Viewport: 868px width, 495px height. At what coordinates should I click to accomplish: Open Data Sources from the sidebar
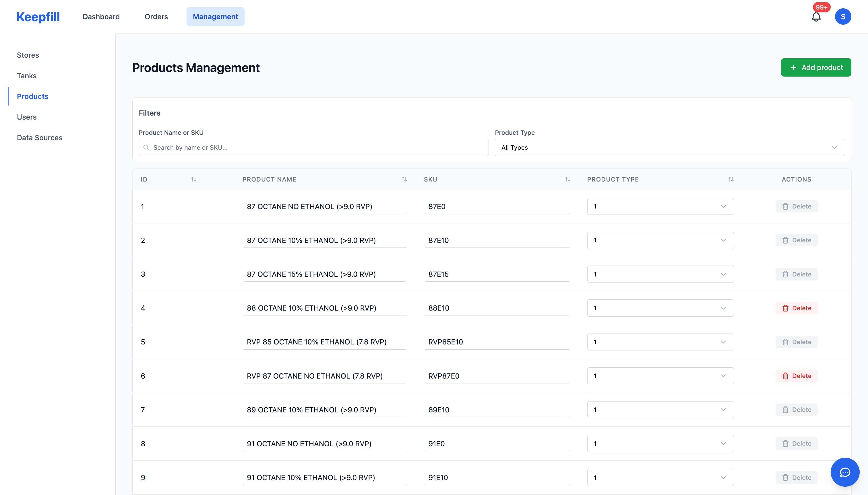click(x=40, y=137)
